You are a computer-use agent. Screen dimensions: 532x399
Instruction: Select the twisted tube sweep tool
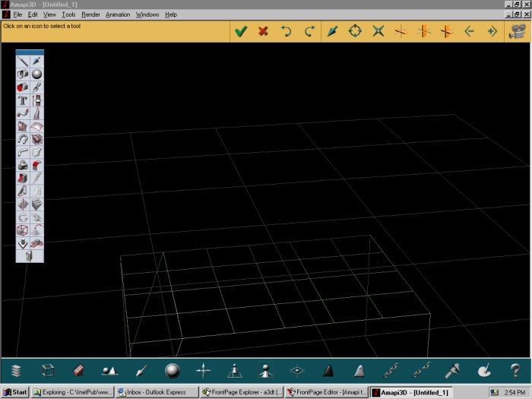point(23,113)
